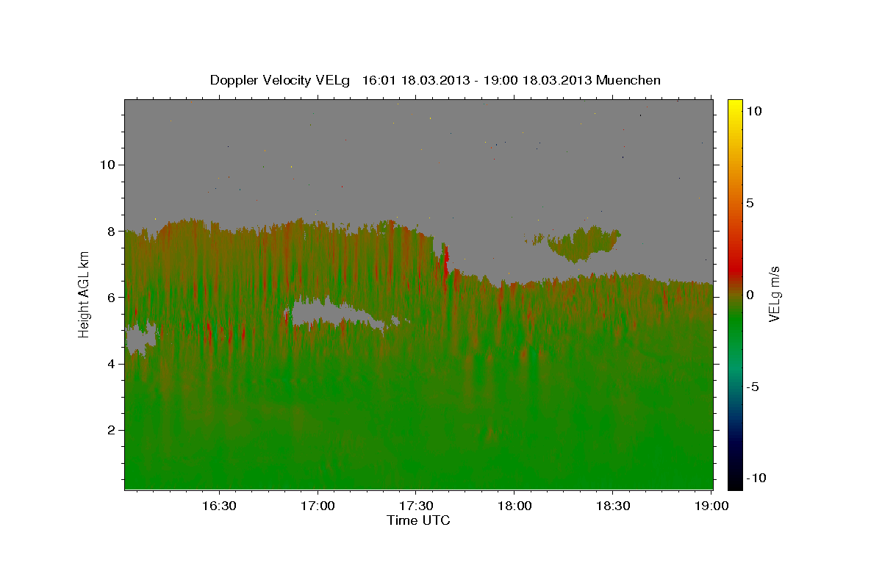This screenshot has height=588, width=882.
Task: Click the colorbar tick value 10
Action: coord(753,111)
